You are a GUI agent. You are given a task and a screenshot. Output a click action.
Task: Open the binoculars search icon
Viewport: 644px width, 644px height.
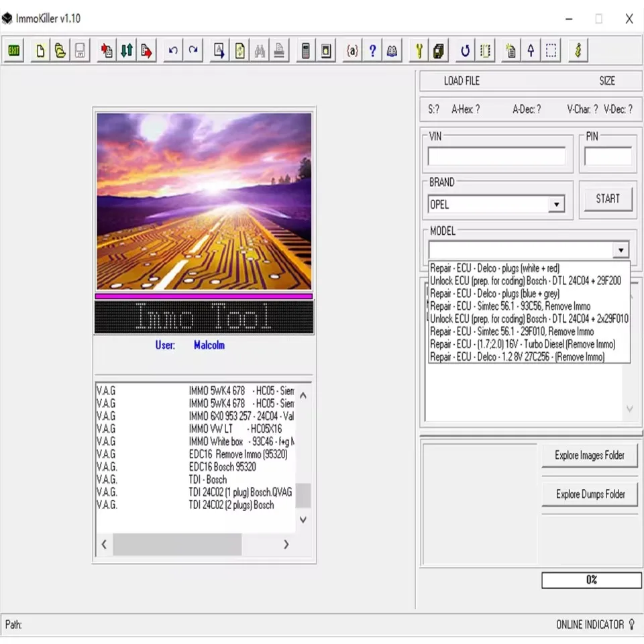tap(259, 50)
